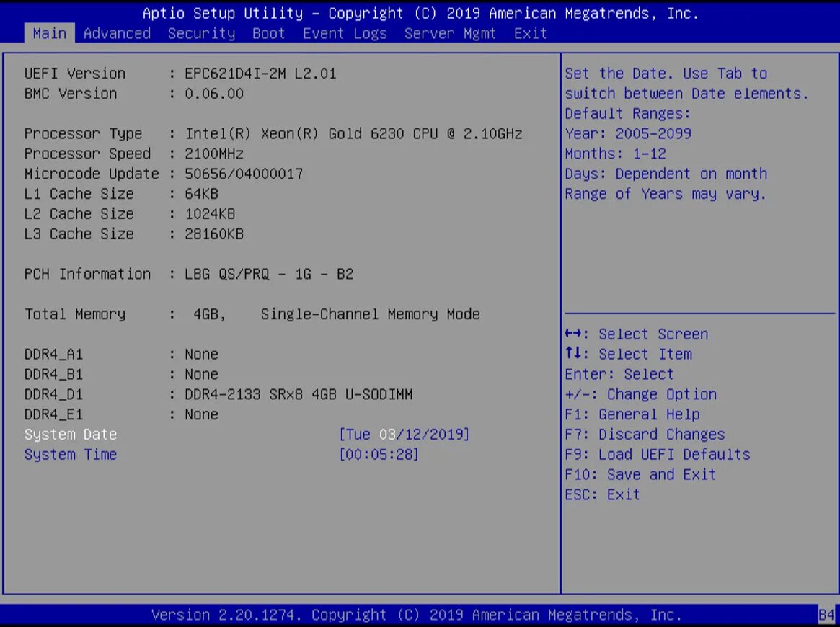840x627 pixels.
Task: Open the Advanced tab
Action: point(117,33)
